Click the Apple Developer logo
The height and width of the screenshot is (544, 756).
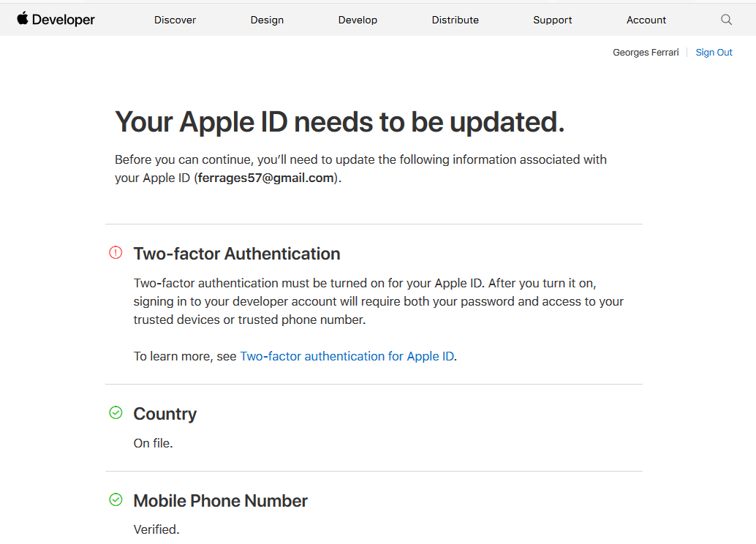(x=56, y=19)
